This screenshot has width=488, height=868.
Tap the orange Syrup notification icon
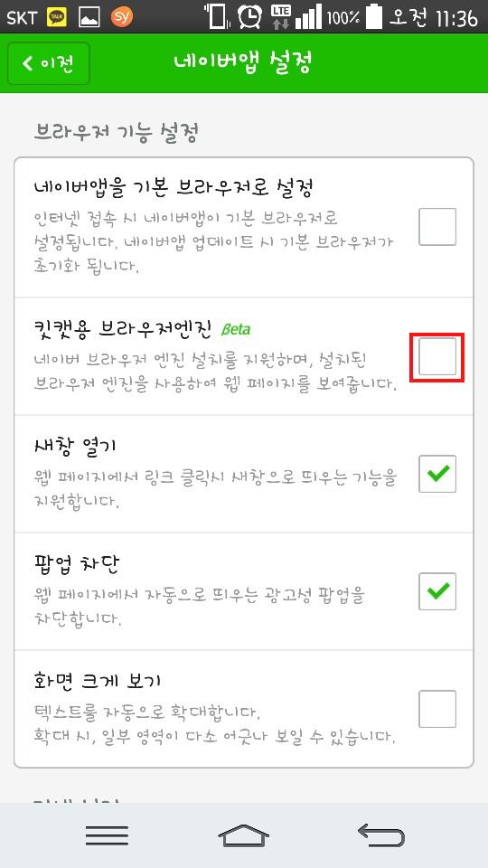(x=122, y=17)
